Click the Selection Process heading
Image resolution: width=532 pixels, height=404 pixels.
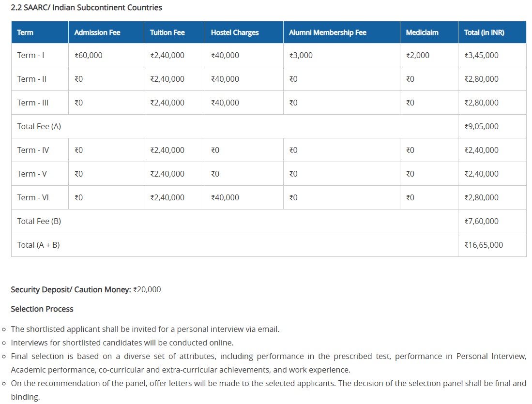point(42,309)
